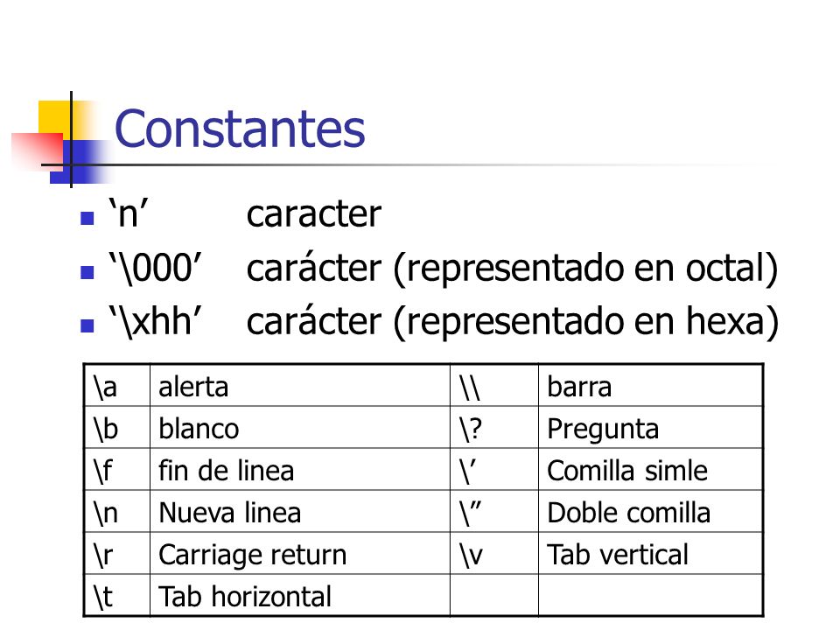Click the 'barra' table cell

point(650,386)
